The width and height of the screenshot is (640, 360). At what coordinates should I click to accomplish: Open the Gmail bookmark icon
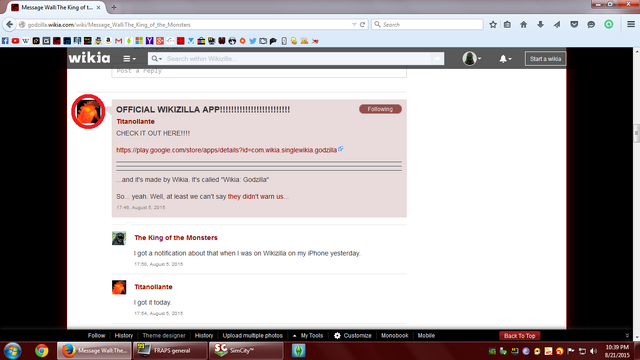[118, 41]
